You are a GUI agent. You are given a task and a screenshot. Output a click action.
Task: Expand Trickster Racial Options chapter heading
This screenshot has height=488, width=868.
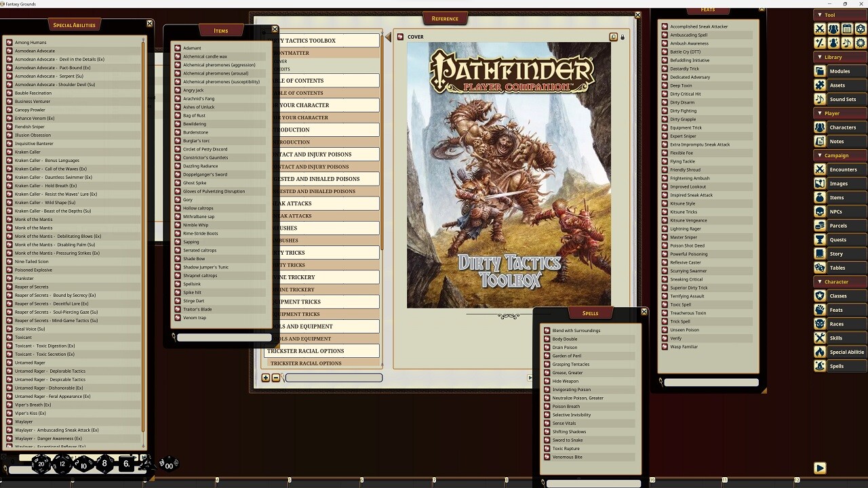tap(321, 351)
